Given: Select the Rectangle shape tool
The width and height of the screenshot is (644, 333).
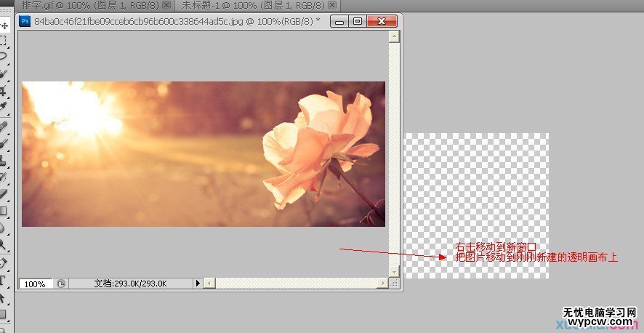Looking at the screenshot, I should (x=4, y=315).
